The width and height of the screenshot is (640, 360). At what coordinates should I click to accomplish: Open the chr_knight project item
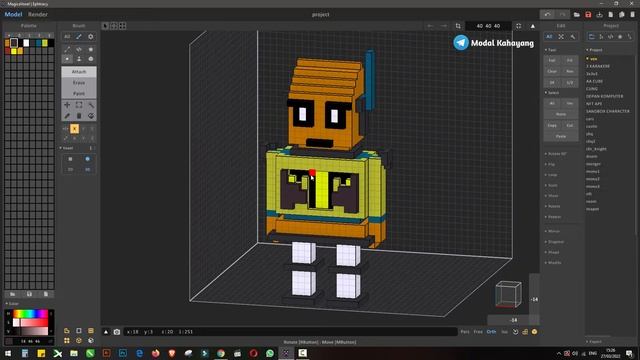coord(596,149)
